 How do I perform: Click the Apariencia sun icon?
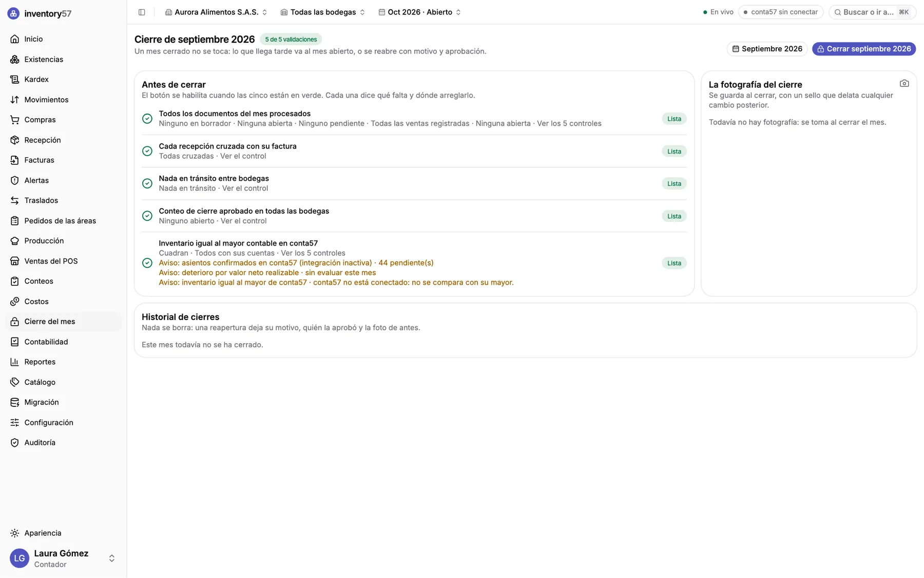pyautogui.click(x=15, y=533)
